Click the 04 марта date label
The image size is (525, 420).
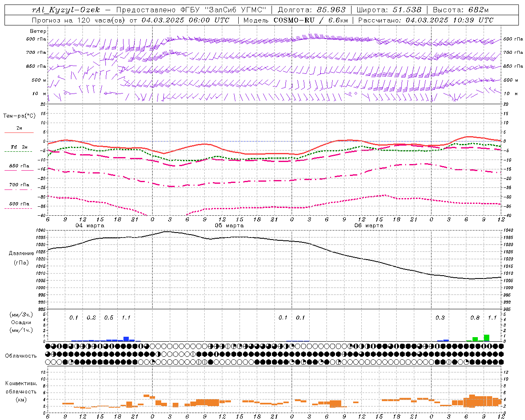click(90, 226)
